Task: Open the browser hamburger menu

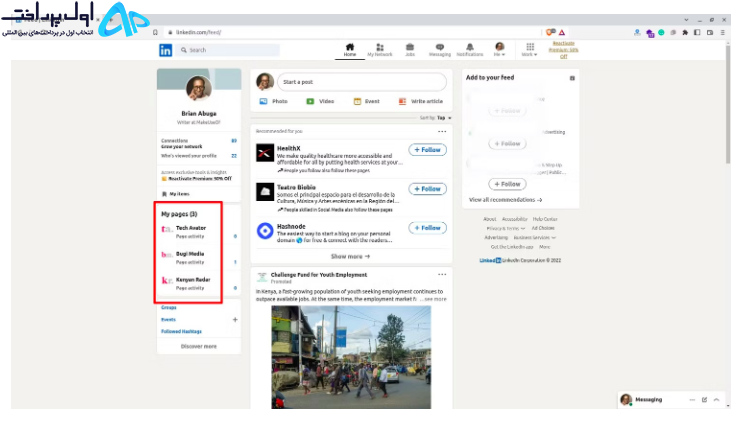Action: (x=723, y=33)
